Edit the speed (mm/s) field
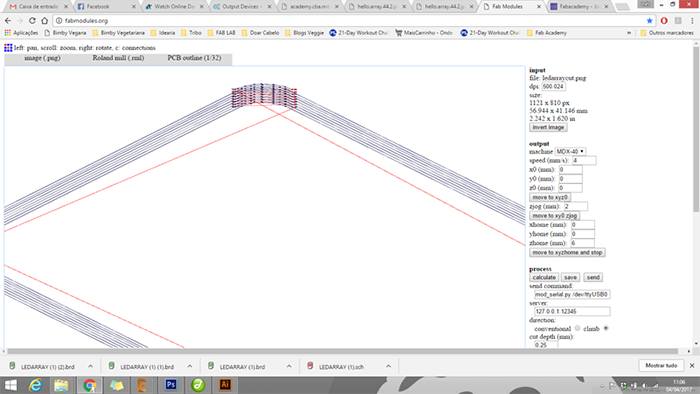700x394 pixels. pos(584,160)
